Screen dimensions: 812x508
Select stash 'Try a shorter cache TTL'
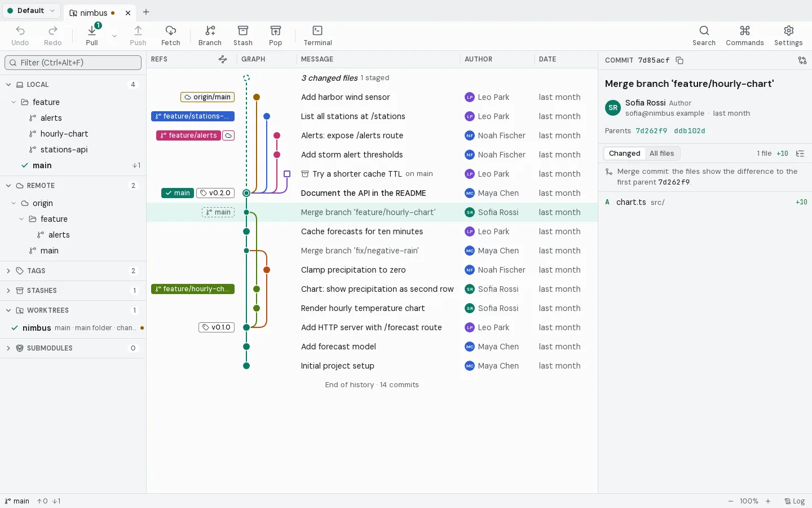click(x=372, y=174)
